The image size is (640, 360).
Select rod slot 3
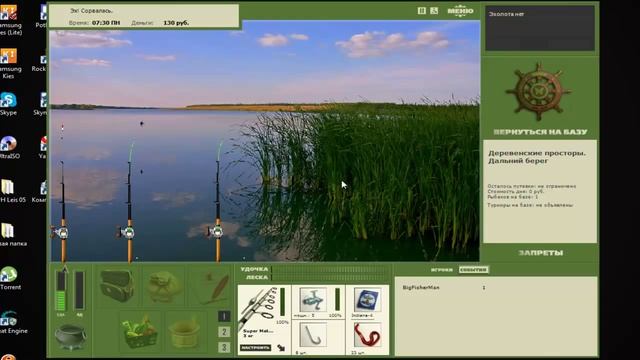pyautogui.click(x=224, y=347)
